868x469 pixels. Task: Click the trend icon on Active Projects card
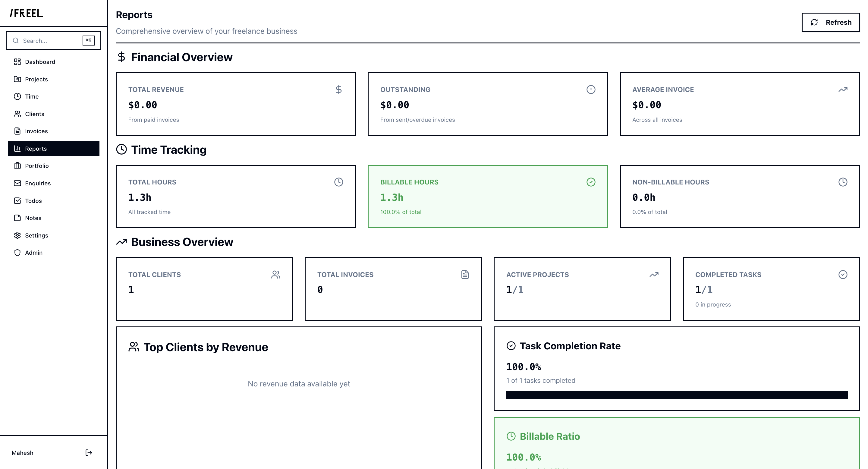[x=654, y=275]
